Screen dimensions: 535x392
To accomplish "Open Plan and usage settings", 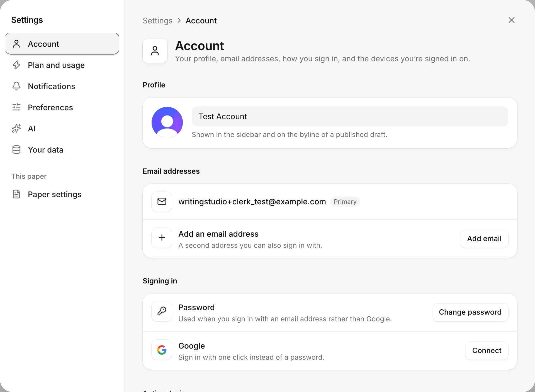I will click(x=62, y=65).
